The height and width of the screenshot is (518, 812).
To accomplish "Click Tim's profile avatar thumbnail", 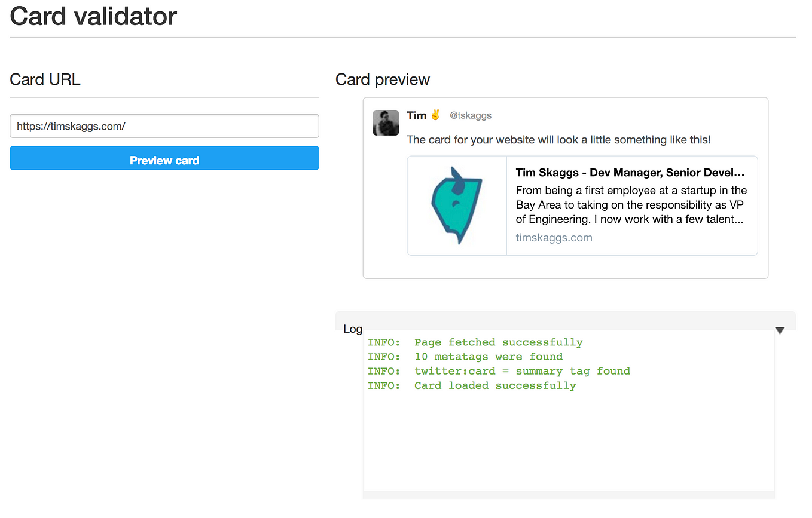I will click(386, 122).
